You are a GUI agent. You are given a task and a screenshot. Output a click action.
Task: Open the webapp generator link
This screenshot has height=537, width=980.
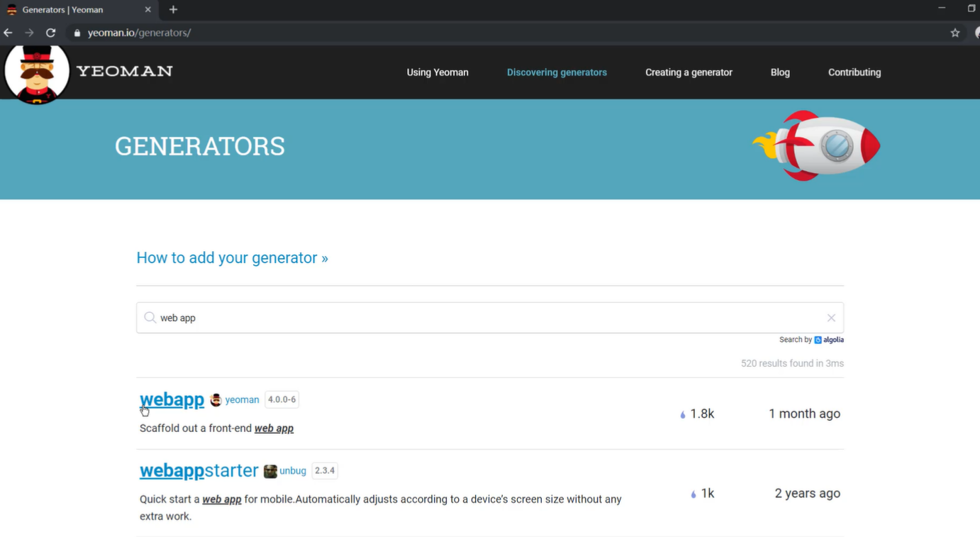(x=172, y=399)
